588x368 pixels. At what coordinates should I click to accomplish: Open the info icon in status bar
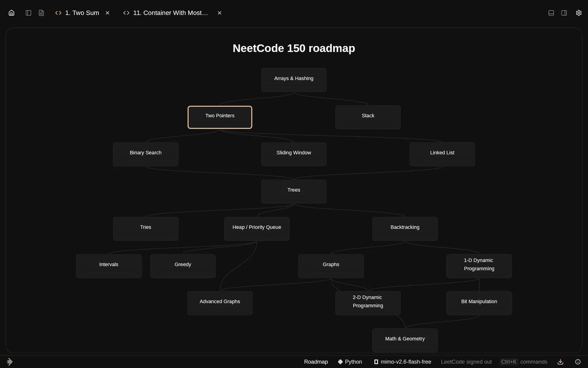tap(578, 362)
